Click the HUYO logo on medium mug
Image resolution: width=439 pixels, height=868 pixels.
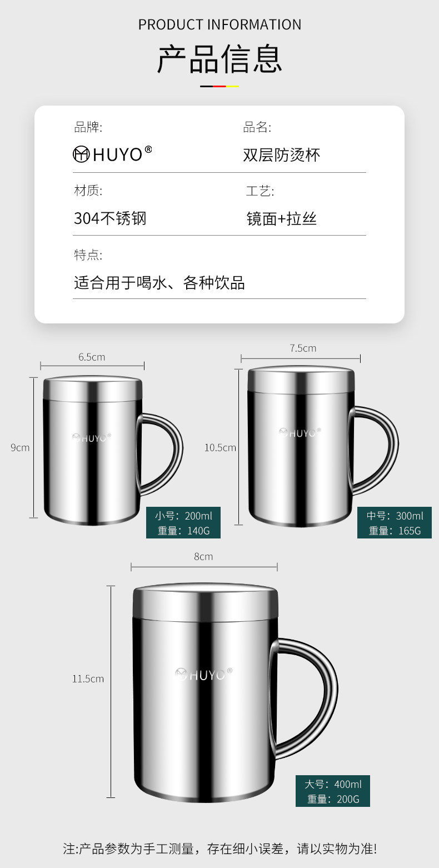coord(300,432)
